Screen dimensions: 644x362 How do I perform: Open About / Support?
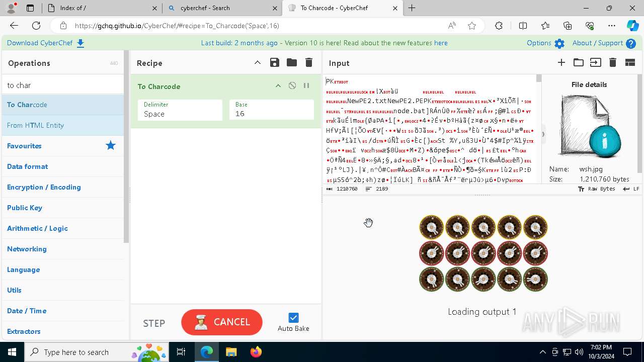click(x=604, y=43)
